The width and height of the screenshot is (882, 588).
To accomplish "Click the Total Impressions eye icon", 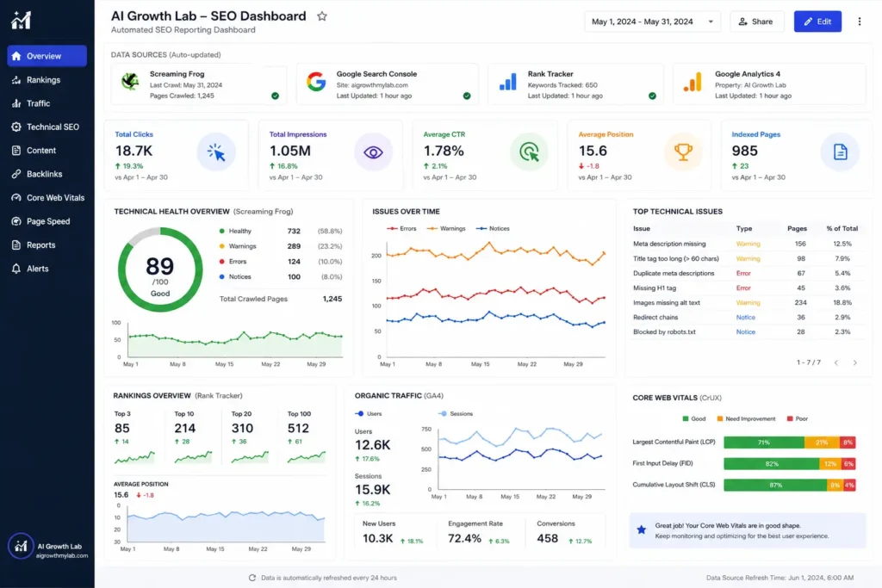I will pyautogui.click(x=373, y=152).
